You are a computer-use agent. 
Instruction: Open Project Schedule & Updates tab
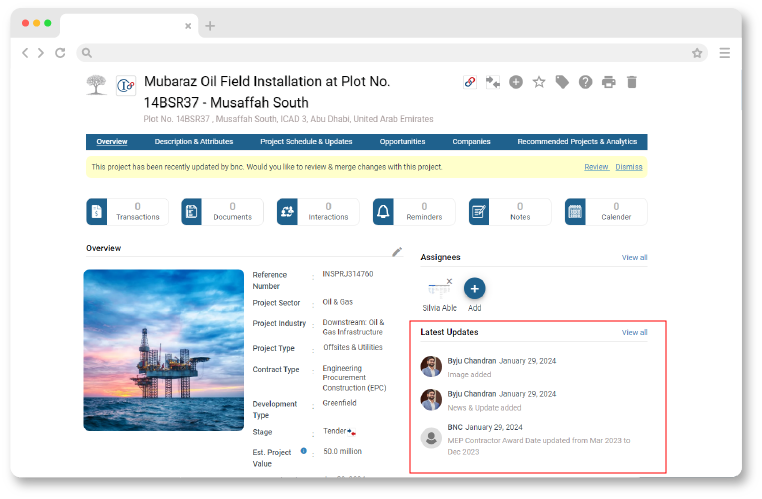pyautogui.click(x=306, y=142)
